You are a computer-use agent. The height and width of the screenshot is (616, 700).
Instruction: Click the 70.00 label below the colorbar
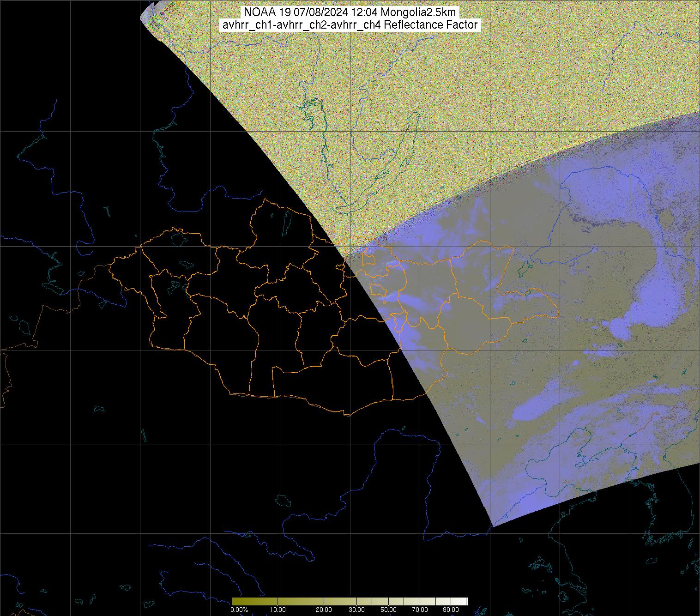[420, 610]
